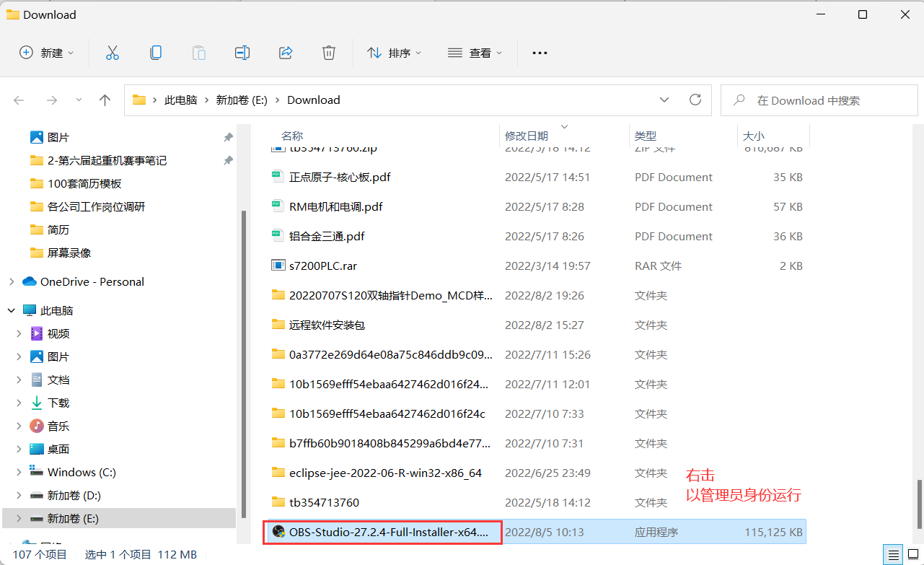Click the eclipse-jee folder icon
The width and height of the screenshot is (924, 565).
pos(278,473)
